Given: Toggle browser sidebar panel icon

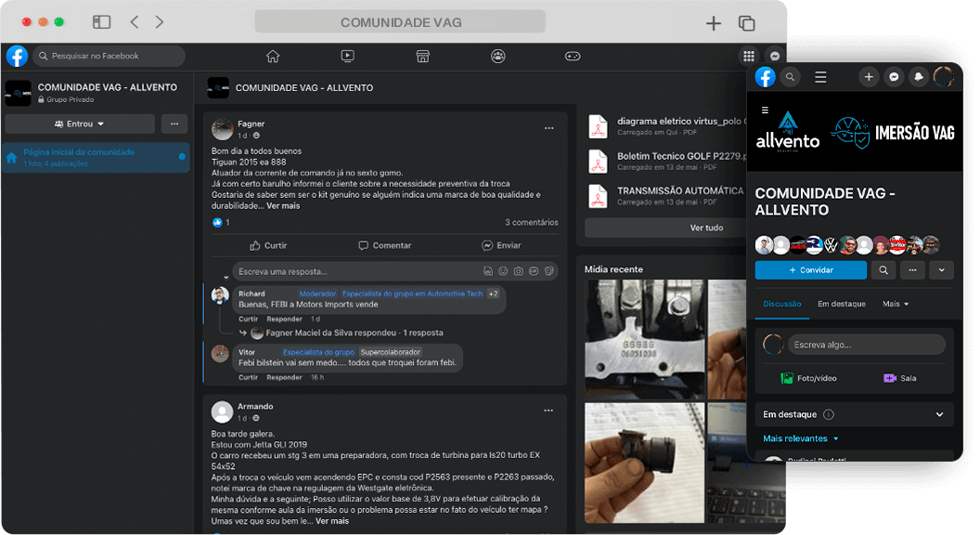Looking at the screenshot, I should pos(102,22).
